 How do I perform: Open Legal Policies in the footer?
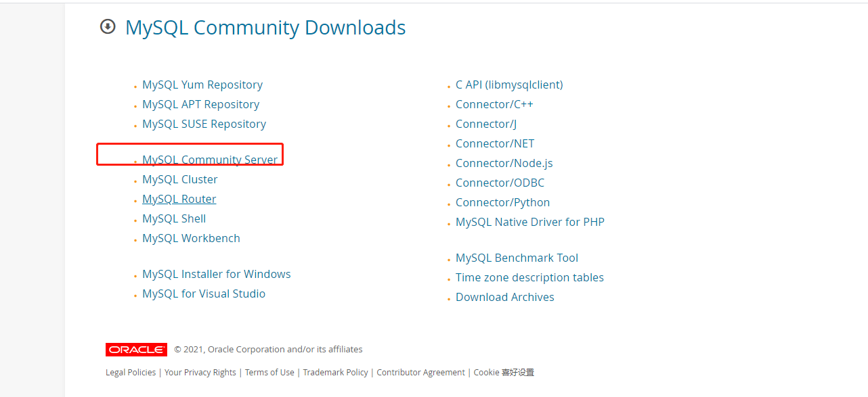pos(131,373)
